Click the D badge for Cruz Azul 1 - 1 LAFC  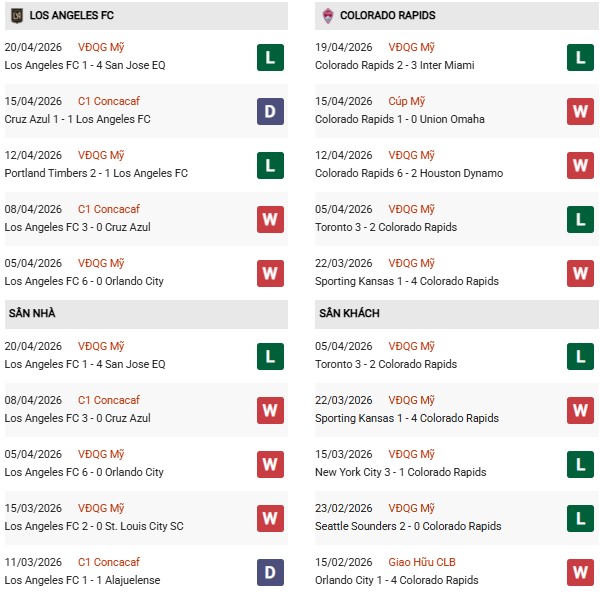(x=270, y=111)
